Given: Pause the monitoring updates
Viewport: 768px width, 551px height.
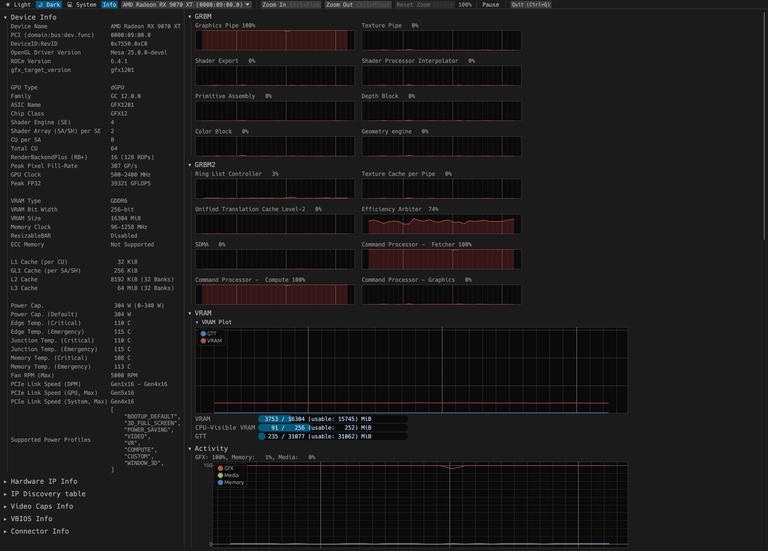Looking at the screenshot, I should [x=490, y=4].
